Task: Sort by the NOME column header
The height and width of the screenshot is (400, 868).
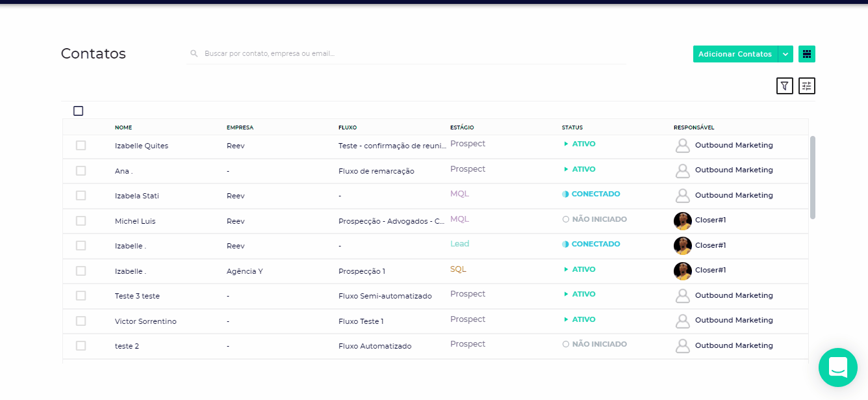Action: pyautogui.click(x=123, y=127)
